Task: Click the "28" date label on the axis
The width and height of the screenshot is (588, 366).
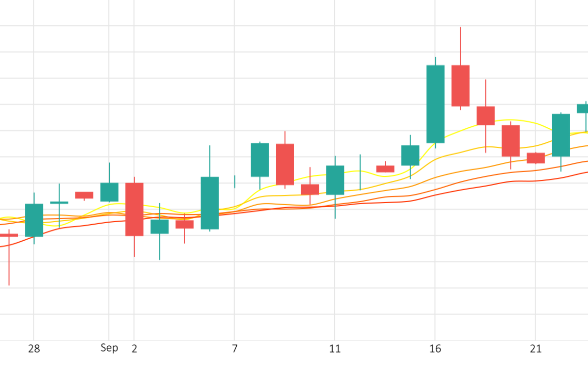Action: point(34,349)
